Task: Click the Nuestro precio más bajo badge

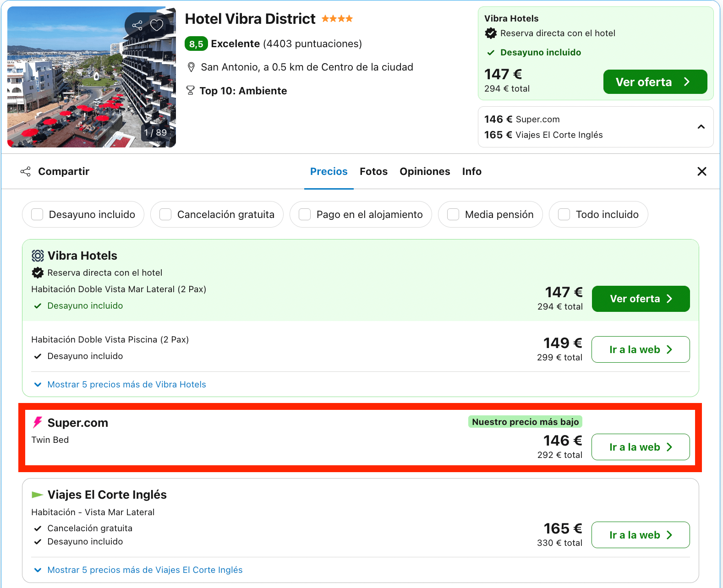Action: [525, 422]
